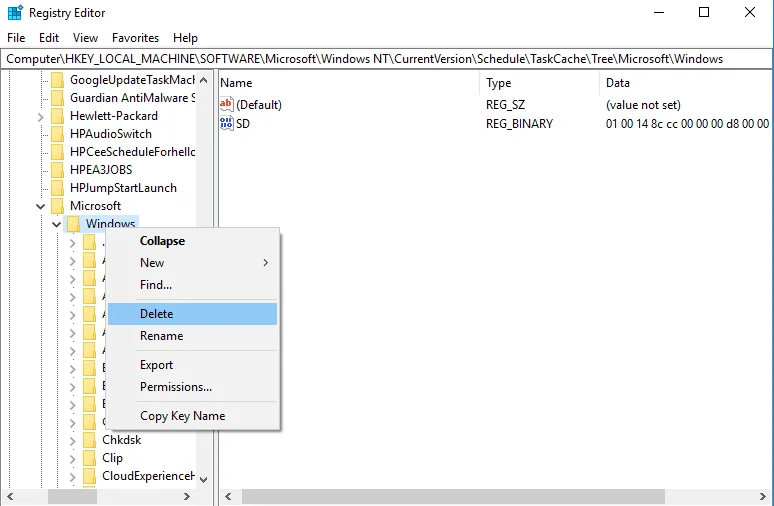Choose Rename in context menu
This screenshot has height=506, width=774.
[193, 336]
